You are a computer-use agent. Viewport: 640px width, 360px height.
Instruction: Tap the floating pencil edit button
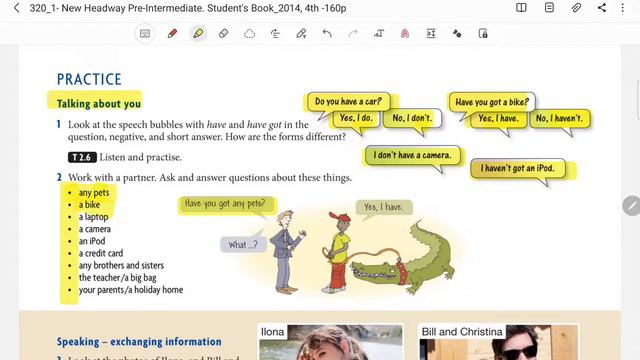[x=631, y=206]
